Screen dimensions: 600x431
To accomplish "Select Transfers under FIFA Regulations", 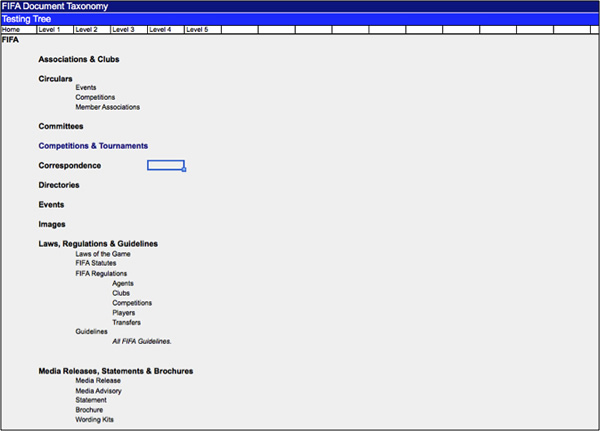I will coord(126,322).
